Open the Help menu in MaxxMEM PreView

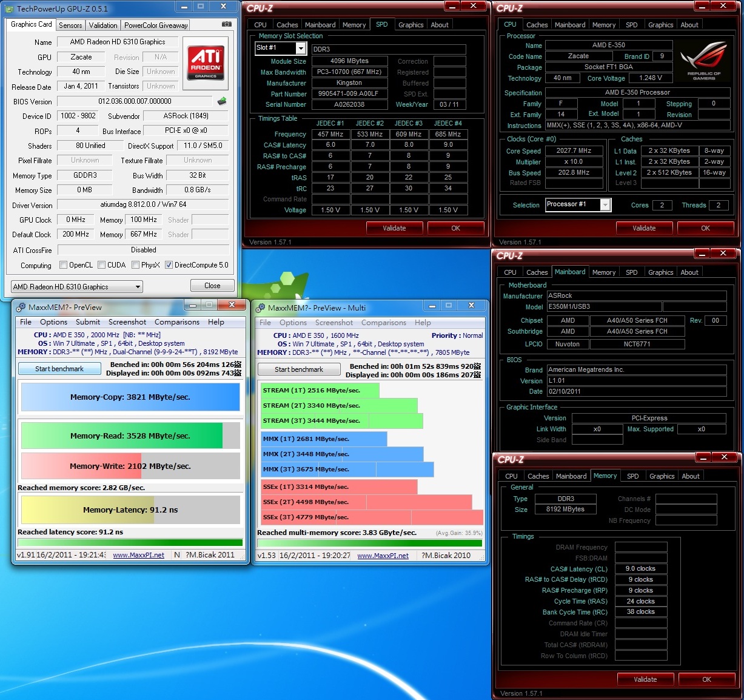pos(216,322)
